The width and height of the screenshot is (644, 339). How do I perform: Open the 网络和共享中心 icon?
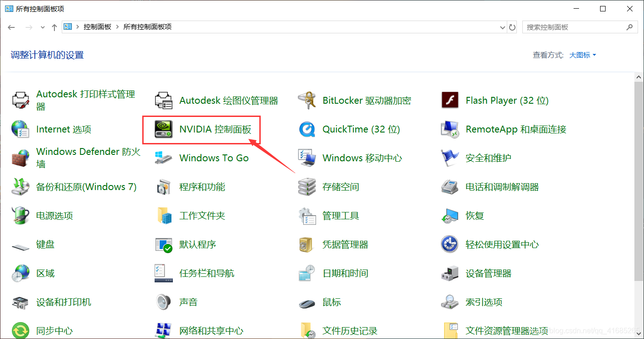[163, 330]
